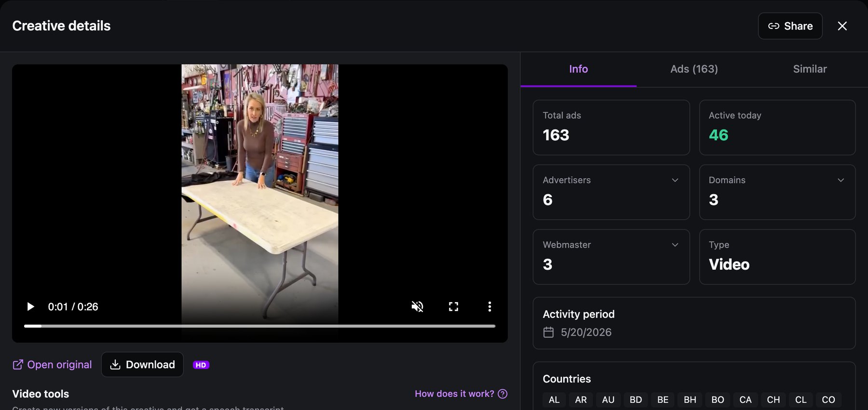Viewport: 868px width, 410px height.
Task: Click the video progress bar
Action: point(259,326)
